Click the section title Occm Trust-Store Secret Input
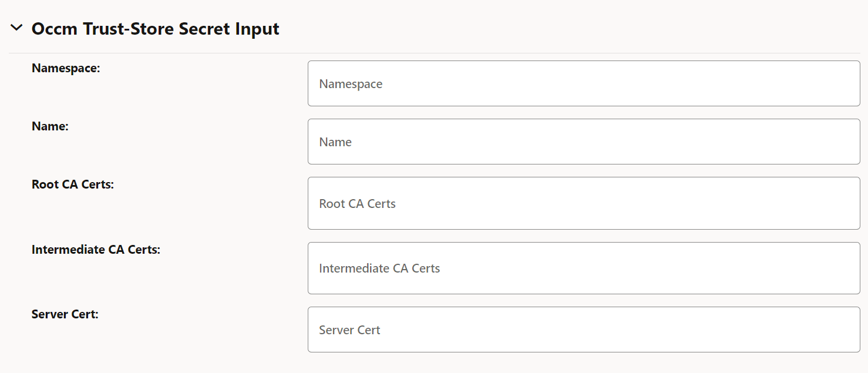 click(154, 28)
